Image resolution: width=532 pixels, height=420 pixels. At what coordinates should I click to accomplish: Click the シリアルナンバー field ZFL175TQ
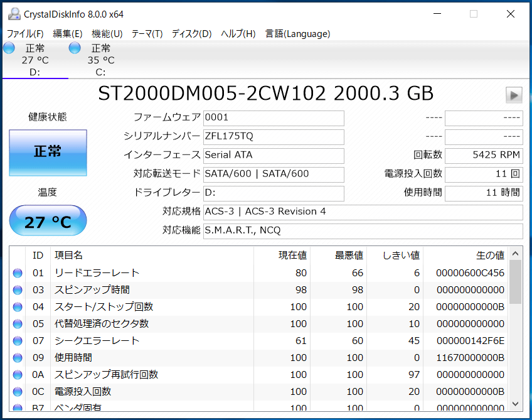pos(274,137)
